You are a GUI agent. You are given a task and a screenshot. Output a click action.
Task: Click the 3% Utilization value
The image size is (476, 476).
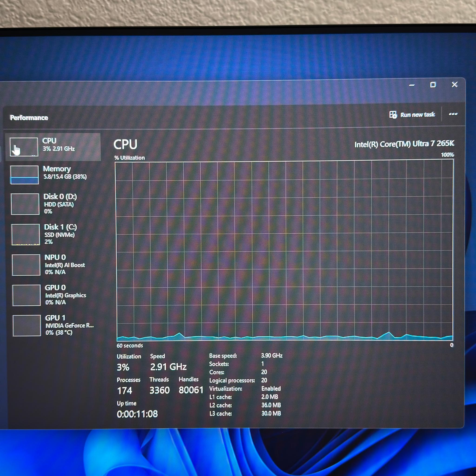coord(123,367)
